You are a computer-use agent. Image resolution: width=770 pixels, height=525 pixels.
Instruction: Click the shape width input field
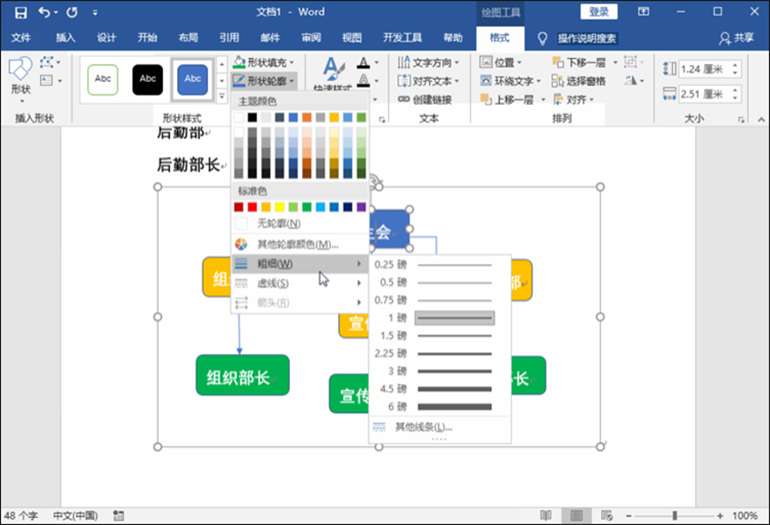coord(705,93)
